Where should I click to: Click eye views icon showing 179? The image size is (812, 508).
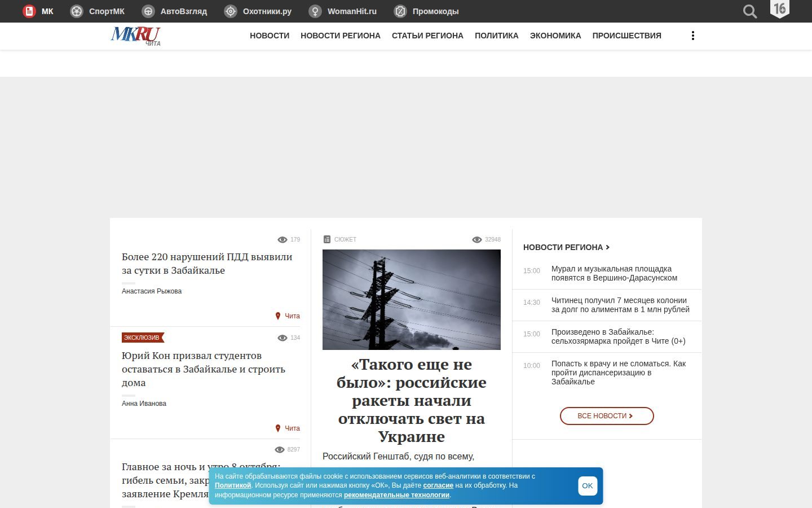[283, 239]
